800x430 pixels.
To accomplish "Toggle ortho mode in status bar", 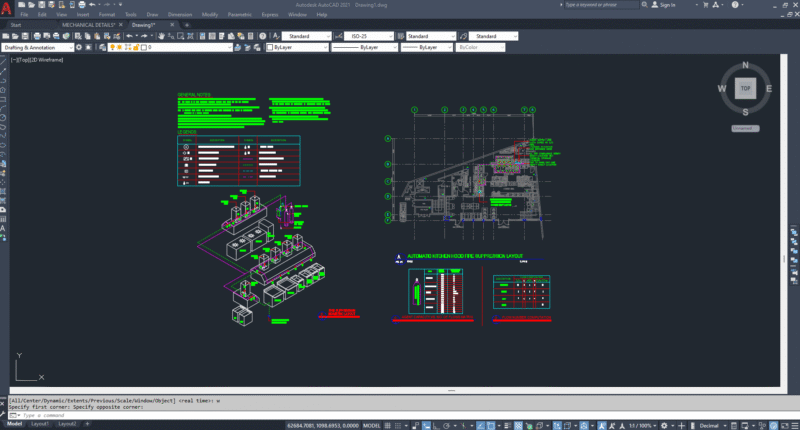I will 437,425.
